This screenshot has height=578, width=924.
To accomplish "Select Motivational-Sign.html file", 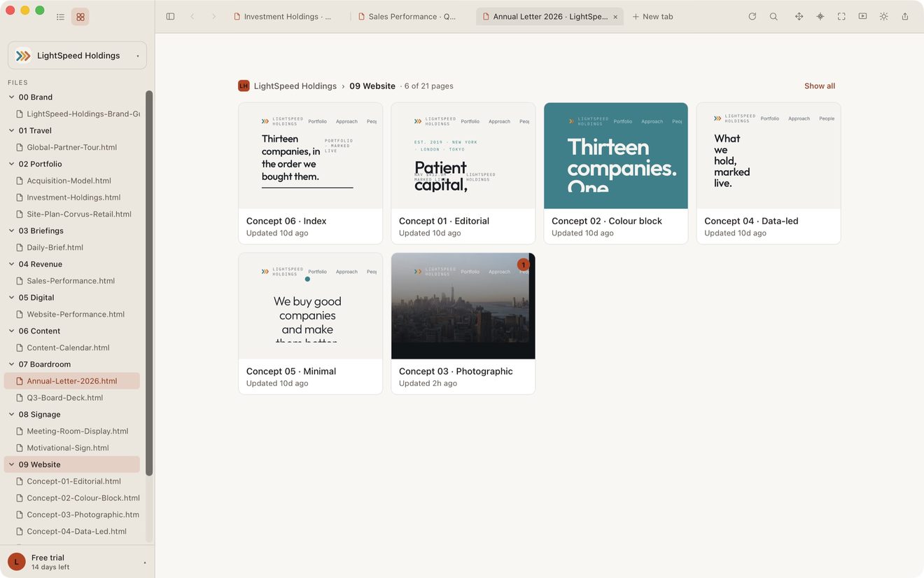I will tap(68, 448).
